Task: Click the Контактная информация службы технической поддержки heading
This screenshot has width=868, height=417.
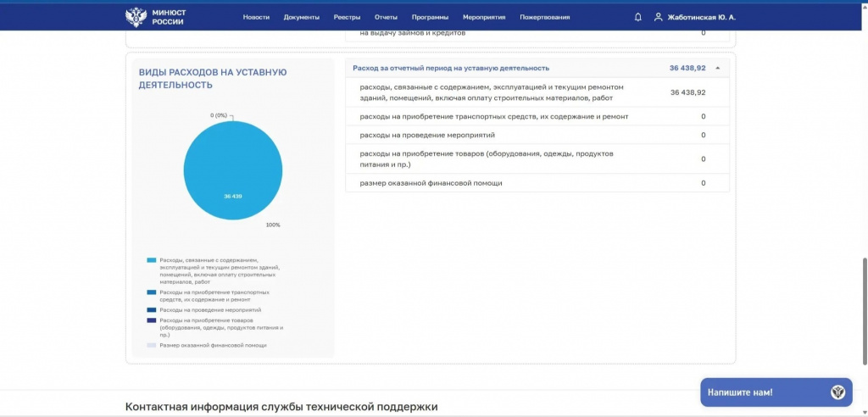Action: click(281, 407)
